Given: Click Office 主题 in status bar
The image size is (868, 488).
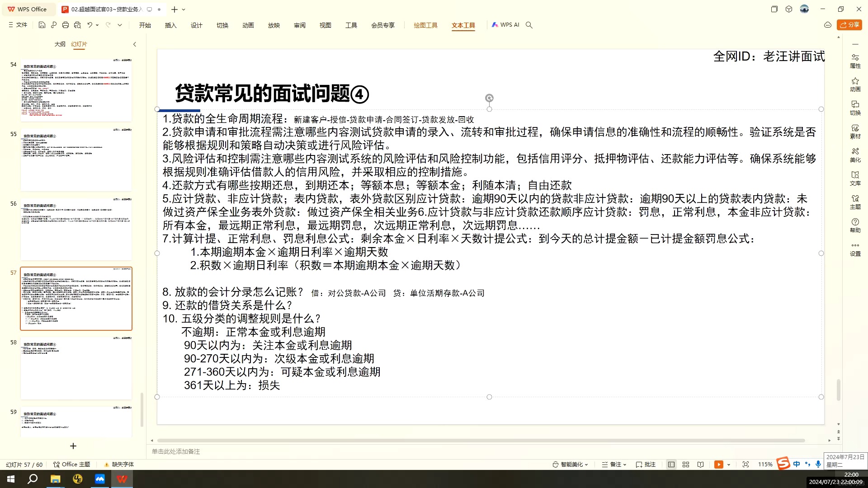Looking at the screenshot, I should pos(71,465).
